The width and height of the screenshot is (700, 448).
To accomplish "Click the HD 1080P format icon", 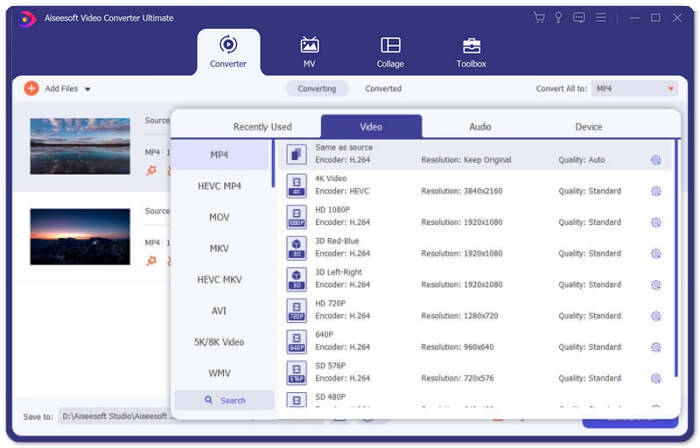I will (x=296, y=217).
